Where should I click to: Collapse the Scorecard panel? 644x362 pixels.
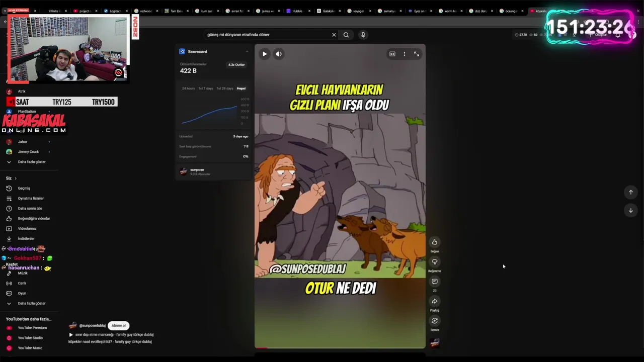[247, 51]
